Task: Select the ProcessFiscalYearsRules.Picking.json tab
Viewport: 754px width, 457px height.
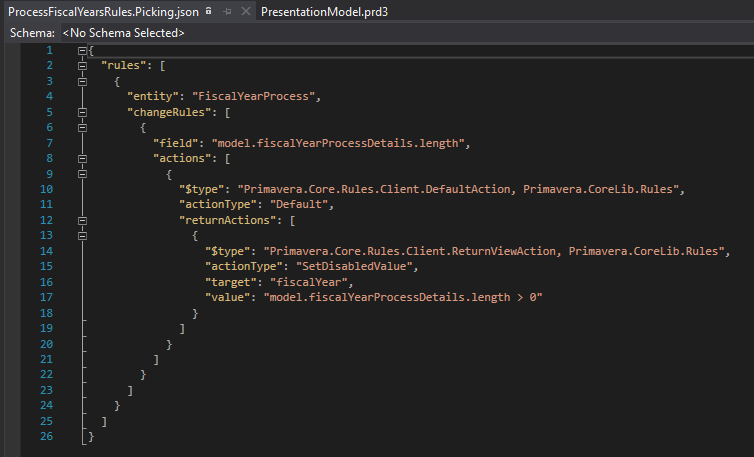Action: point(103,12)
